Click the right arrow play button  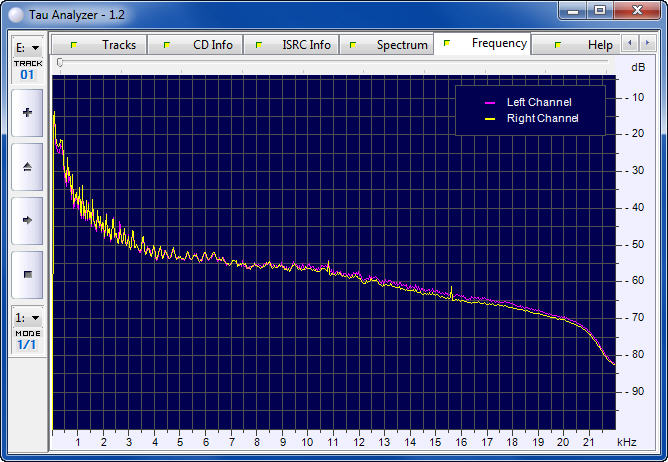click(27, 220)
